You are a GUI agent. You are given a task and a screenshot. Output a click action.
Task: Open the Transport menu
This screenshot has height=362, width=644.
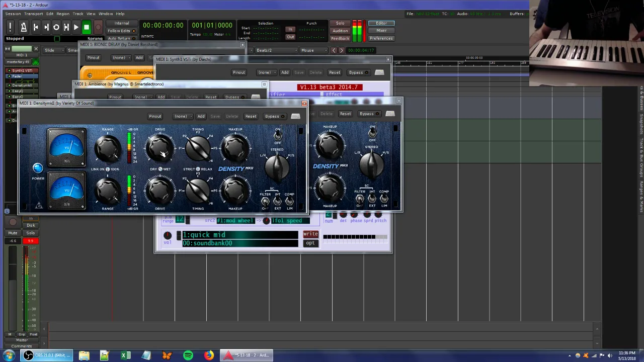coord(33,14)
